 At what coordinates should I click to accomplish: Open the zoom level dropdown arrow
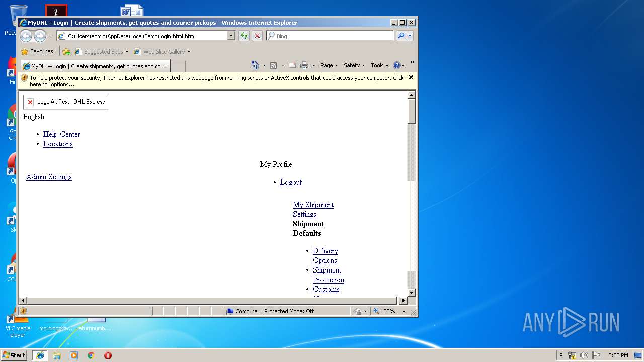(404, 311)
